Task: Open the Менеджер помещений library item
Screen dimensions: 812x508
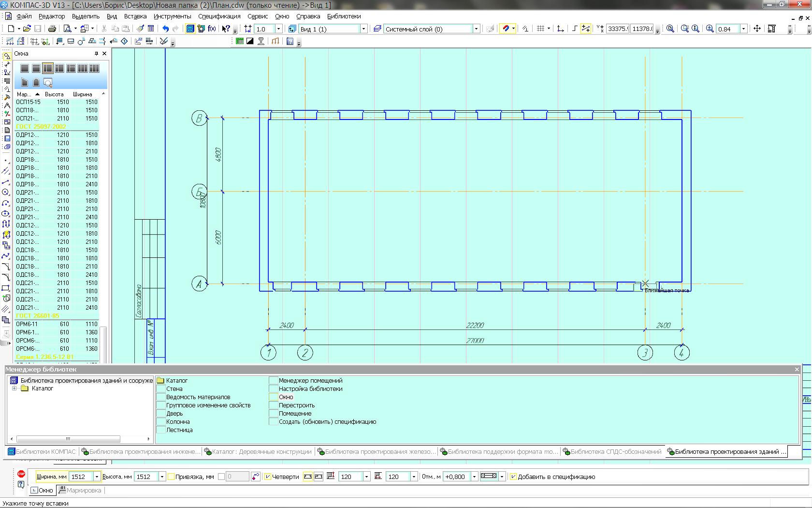Action: [x=310, y=381]
